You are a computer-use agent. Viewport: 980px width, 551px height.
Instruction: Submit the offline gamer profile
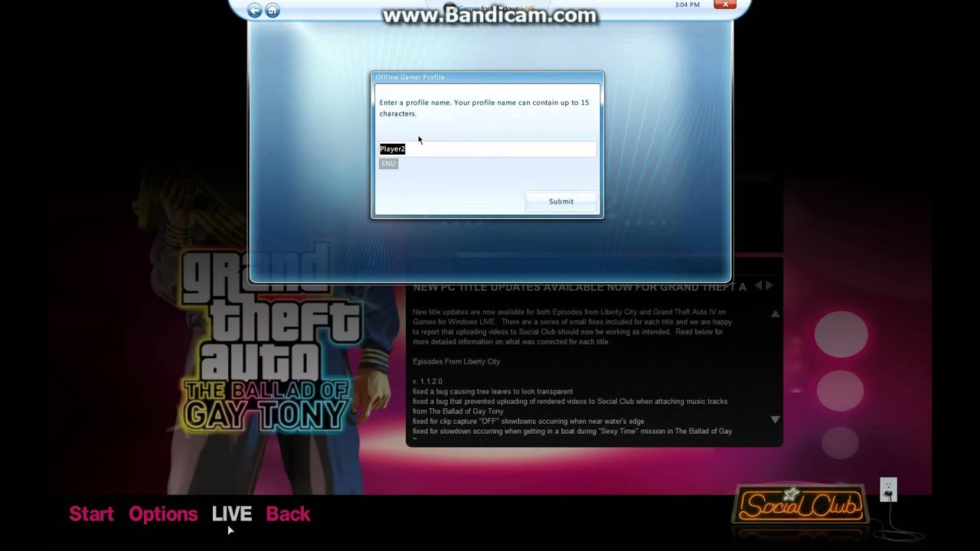tap(561, 201)
